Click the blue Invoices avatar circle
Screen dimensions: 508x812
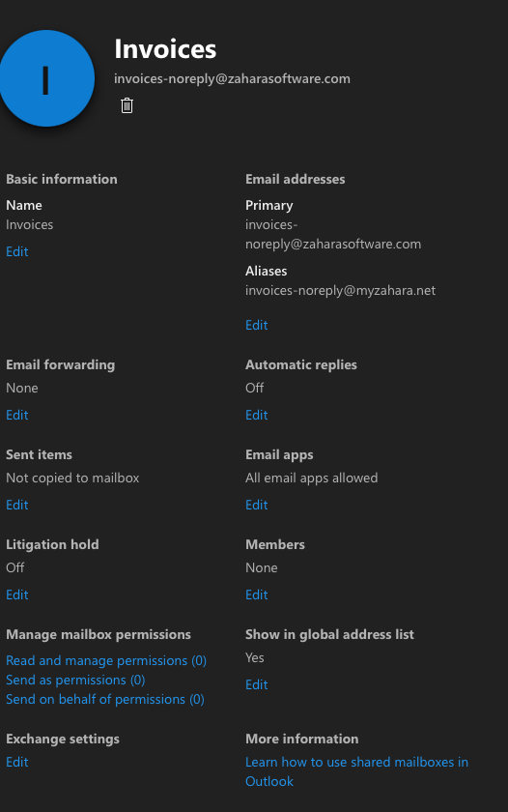coord(46,78)
